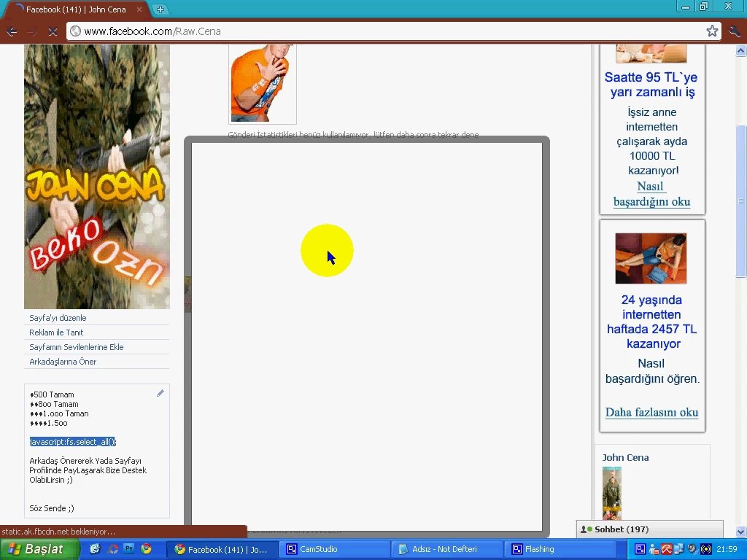Switch to Adsız - Not Defteri on the taskbar
747x560 pixels.
pos(446,549)
